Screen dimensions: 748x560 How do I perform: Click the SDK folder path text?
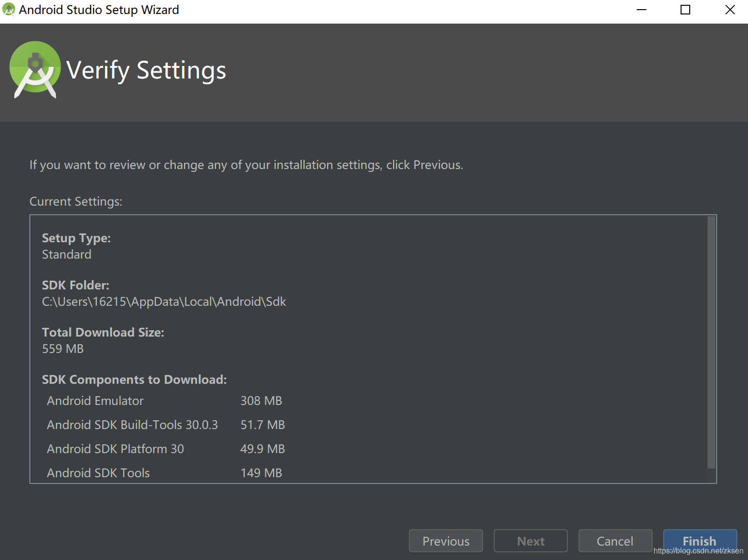[164, 302]
